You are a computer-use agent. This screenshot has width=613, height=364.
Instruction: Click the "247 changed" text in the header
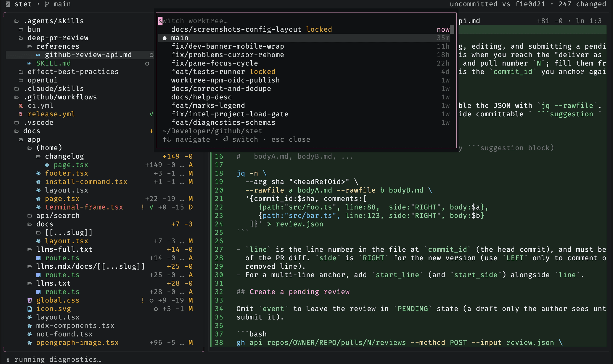(582, 4)
